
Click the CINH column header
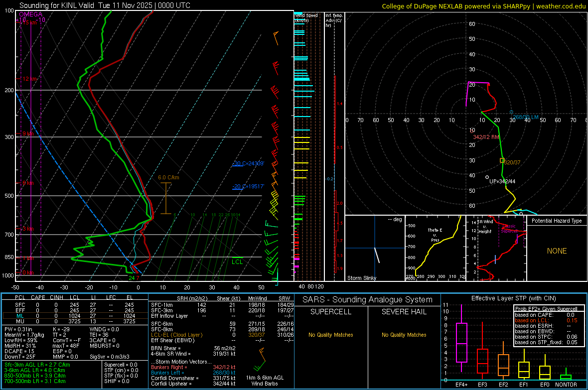pyautogui.click(x=56, y=297)
